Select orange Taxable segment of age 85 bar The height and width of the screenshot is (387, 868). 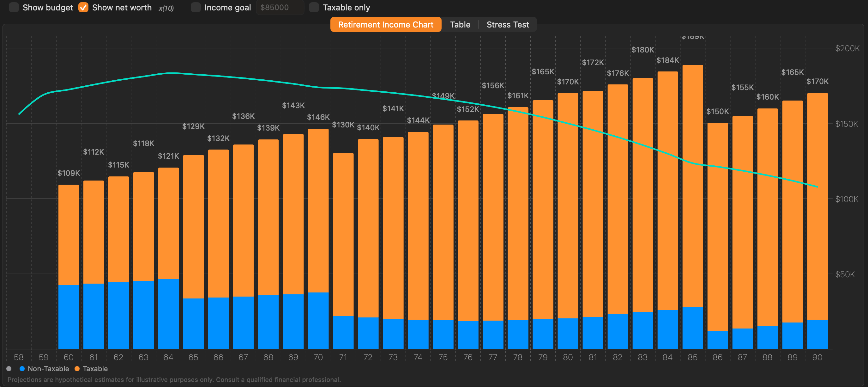click(693, 186)
